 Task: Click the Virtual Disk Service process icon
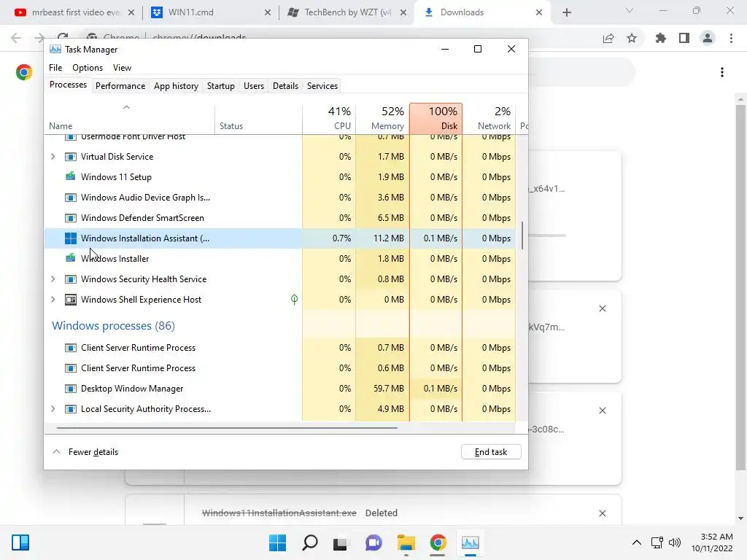[x=71, y=157]
